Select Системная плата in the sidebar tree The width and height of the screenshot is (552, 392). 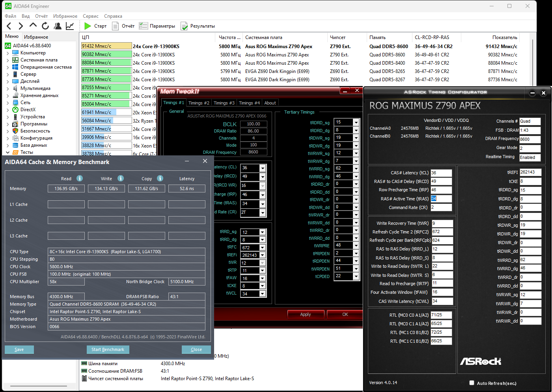tap(39, 60)
